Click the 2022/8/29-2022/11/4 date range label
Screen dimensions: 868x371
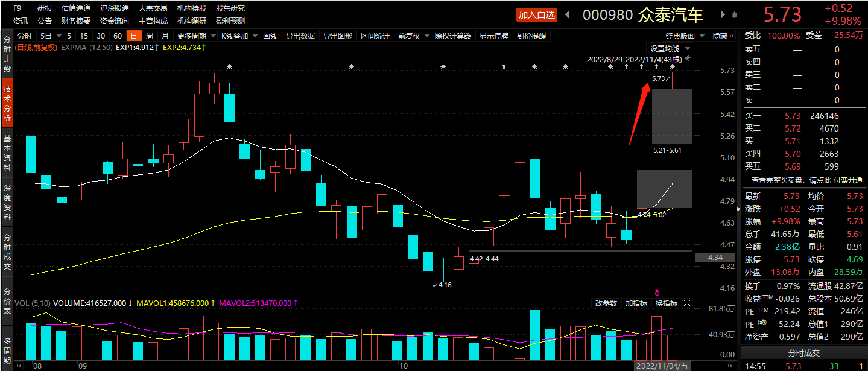point(635,59)
